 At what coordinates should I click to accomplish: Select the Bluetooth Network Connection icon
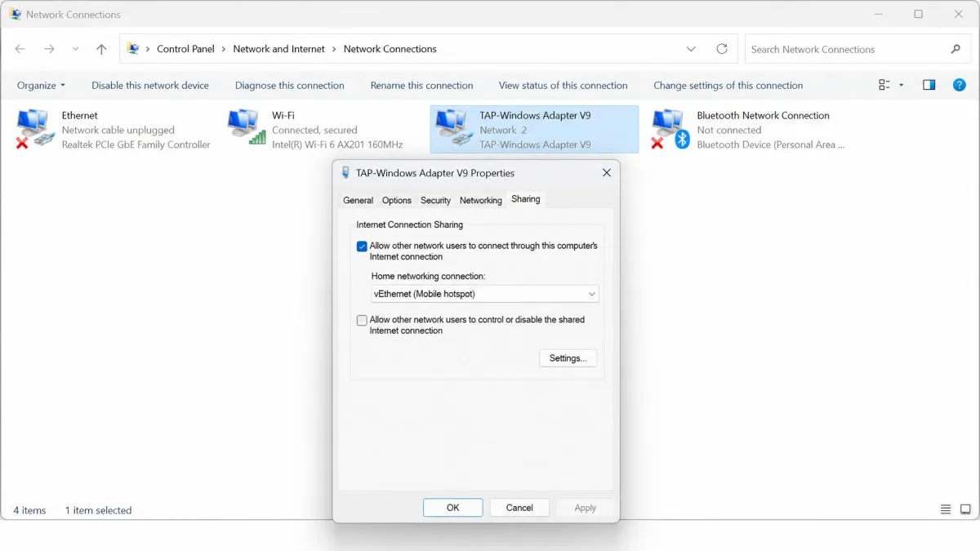tap(671, 130)
